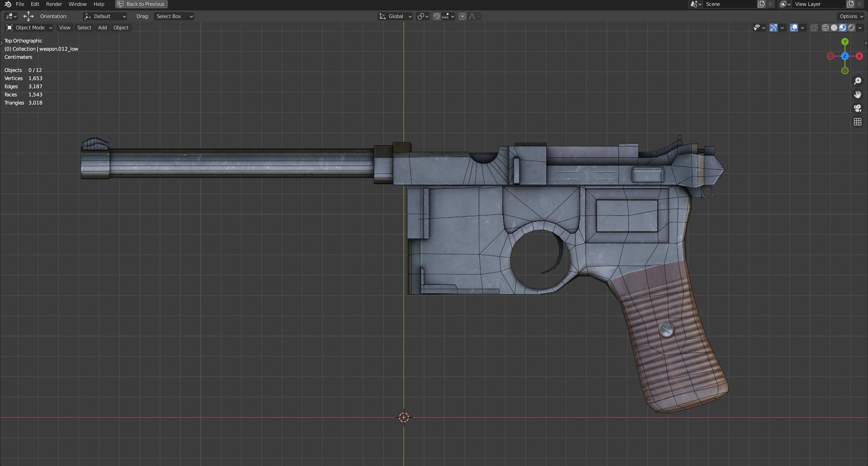Screen dimensions: 868x466
Task: Delete the current Scene
Action: pos(770,4)
